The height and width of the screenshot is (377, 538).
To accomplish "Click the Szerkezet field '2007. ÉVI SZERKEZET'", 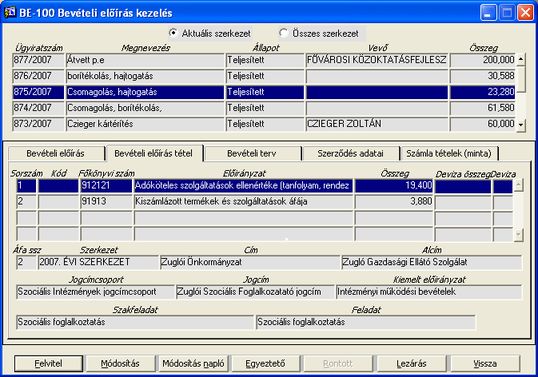I will click(x=98, y=262).
